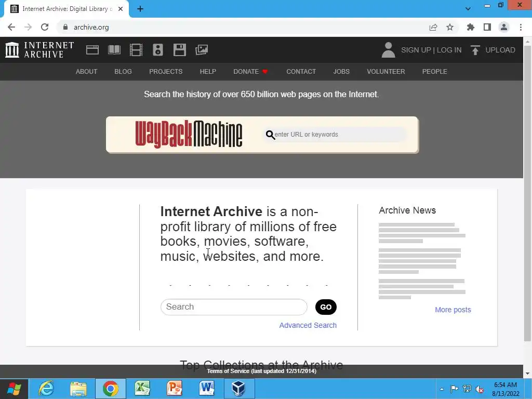Open the Video film strip icon
This screenshot has width=532, height=399.
(136, 50)
